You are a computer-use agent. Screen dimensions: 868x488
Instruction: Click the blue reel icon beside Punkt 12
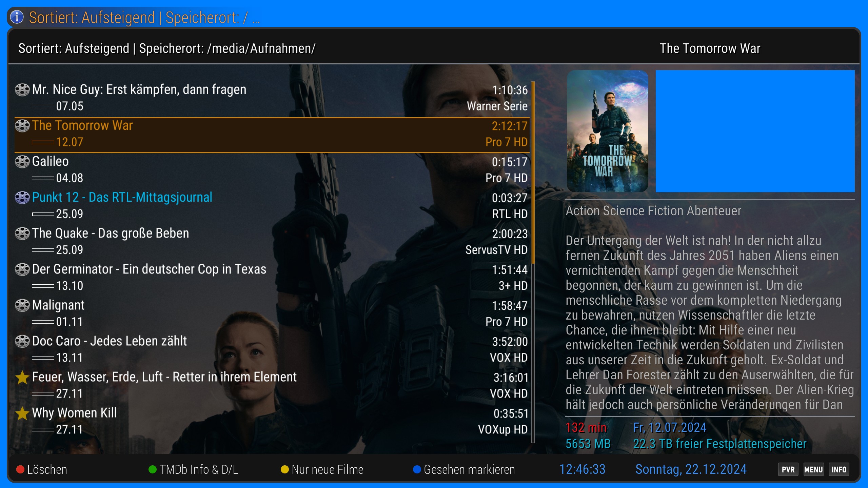[22, 198]
